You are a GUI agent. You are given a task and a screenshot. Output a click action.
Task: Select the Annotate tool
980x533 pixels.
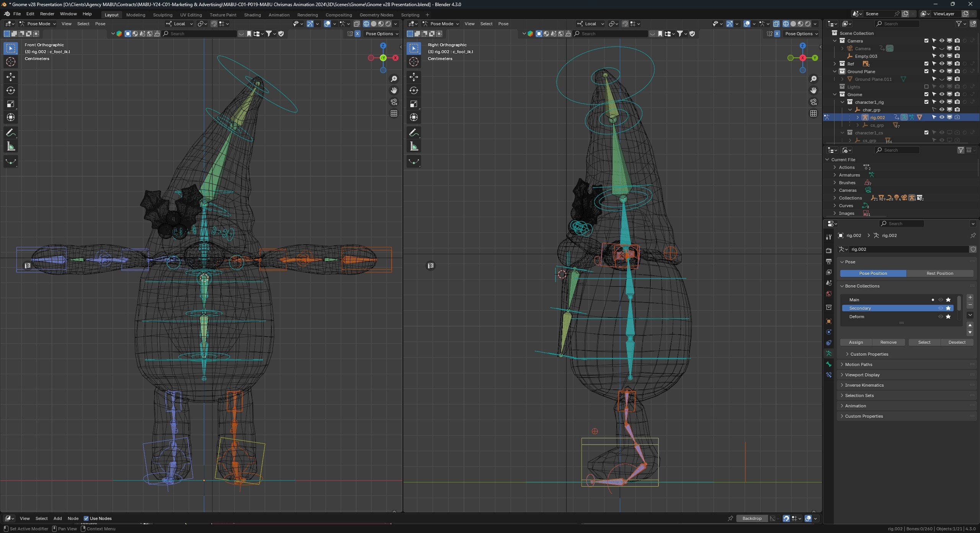click(10, 132)
